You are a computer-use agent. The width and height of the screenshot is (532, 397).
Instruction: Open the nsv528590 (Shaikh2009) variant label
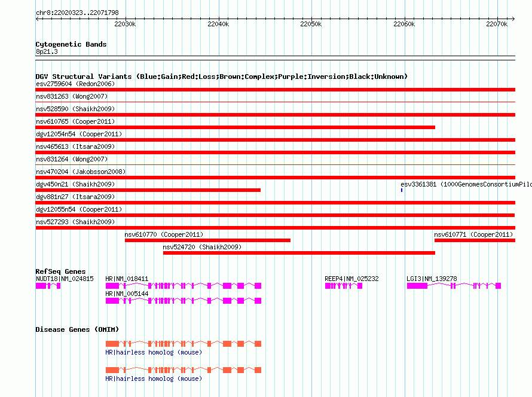75,109
